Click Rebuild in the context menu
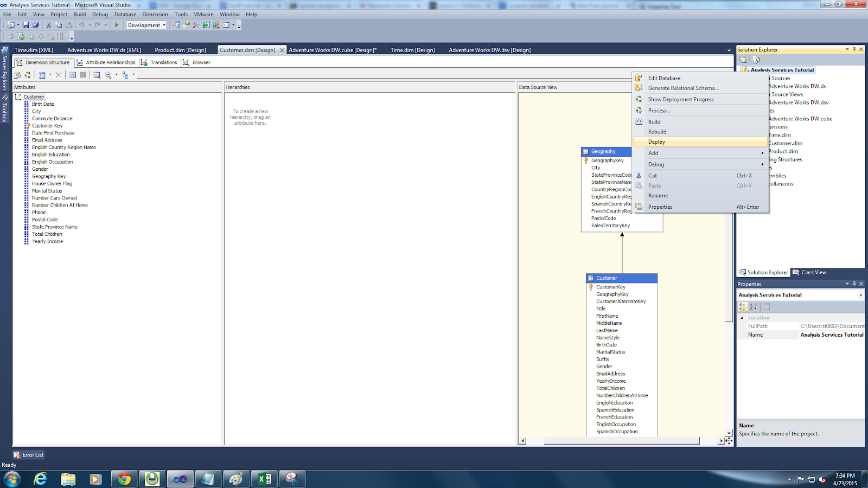The width and height of the screenshot is (868, 488). pyautogui.click(x=700, y=132)
